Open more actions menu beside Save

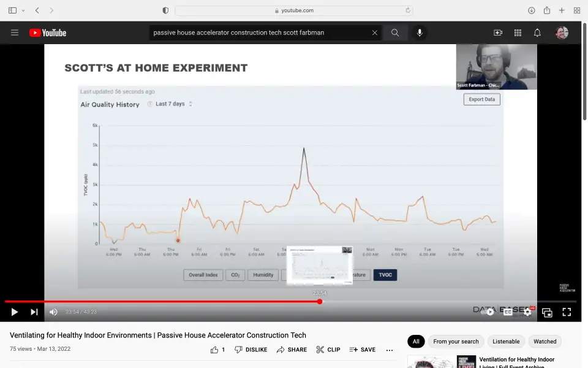coord(390,350)
